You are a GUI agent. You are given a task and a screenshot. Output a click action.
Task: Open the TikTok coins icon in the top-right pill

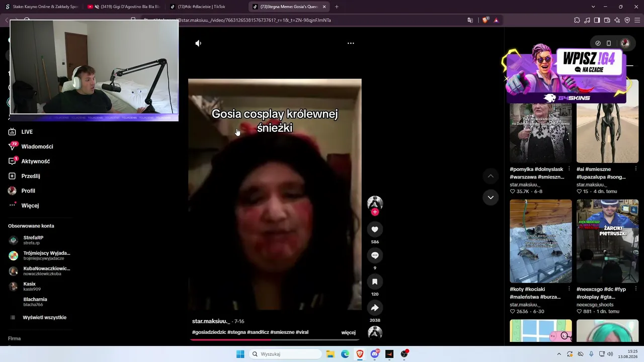pos(598,43)
